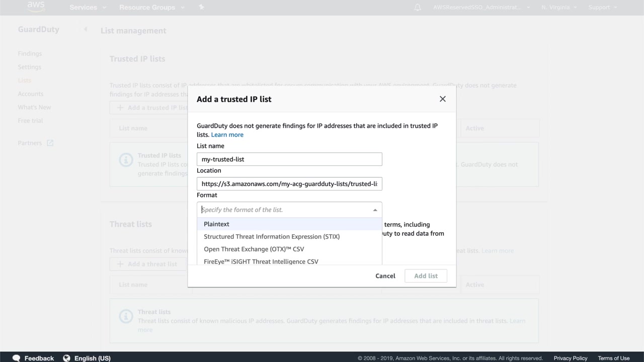Click the List name input field
The height and width of the screenshot is (362, 644).
[x=289, y=159]
